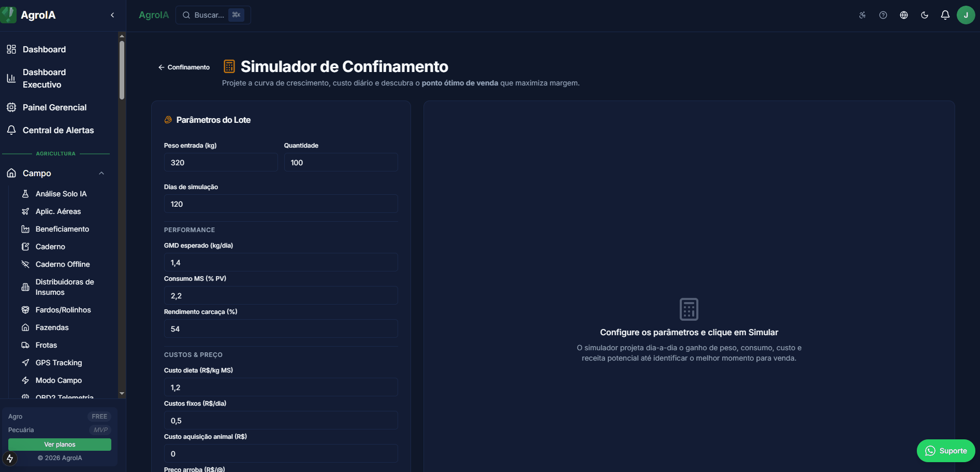The height and width of the screenshot is (472, 980).
Task: Click the Dashboard grid icon
Action: 11,49
